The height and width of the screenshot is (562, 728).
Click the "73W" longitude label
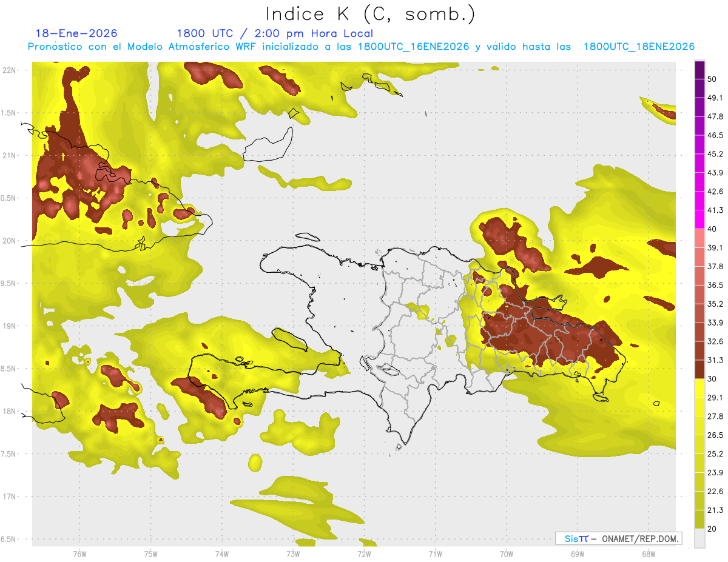(x=293, y=554)
